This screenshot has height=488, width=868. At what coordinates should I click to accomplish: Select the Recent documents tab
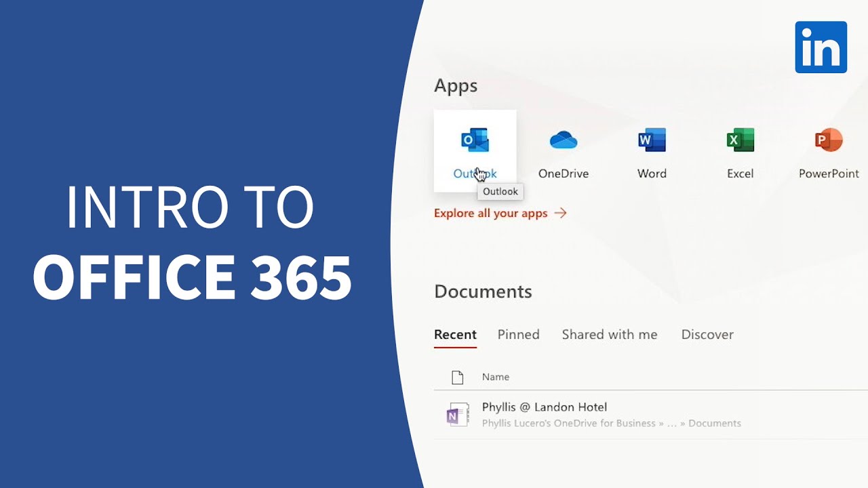(x=455, y=334)
